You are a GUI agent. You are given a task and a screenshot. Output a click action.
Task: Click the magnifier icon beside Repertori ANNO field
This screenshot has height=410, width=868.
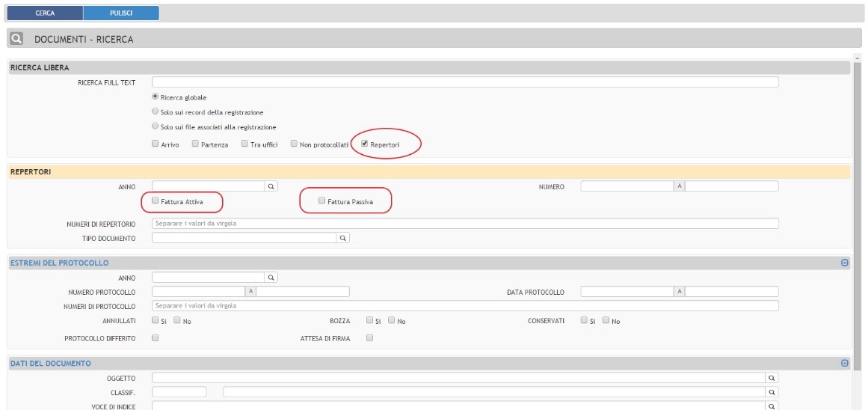click(x=271, y=186)
